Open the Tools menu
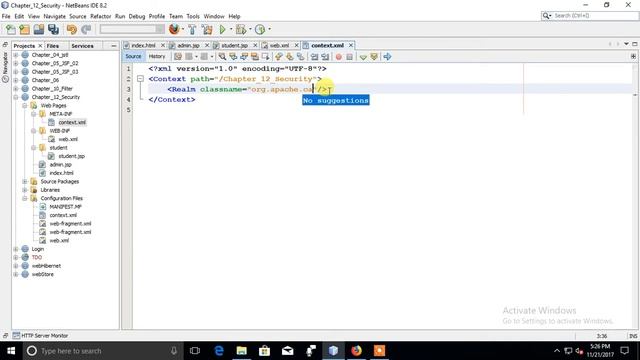The width and height of the screenshot is (640, 360). click(x=193, y=16)
